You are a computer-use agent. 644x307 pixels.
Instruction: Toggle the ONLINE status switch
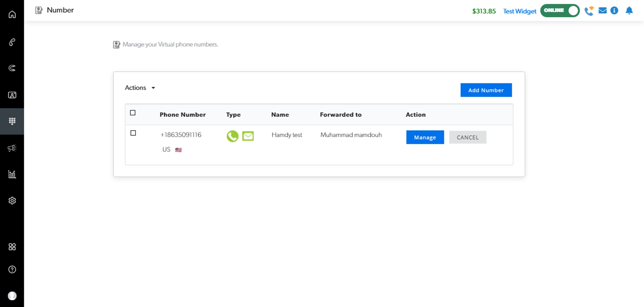click(x=560, y=11)
